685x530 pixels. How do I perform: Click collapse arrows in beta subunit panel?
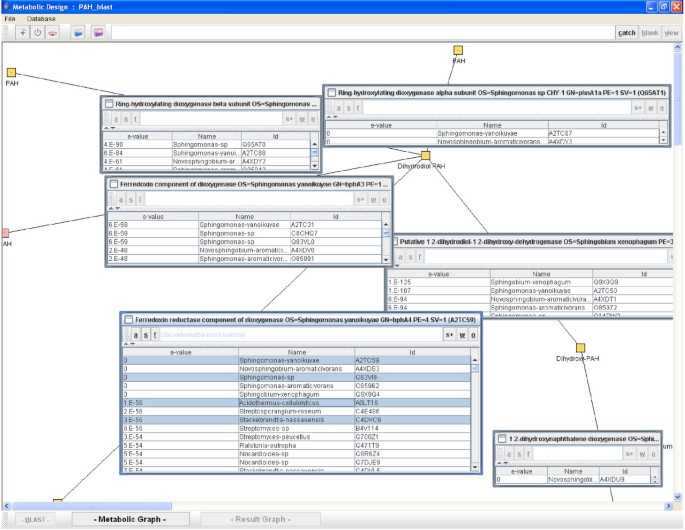tap(109, 128)
